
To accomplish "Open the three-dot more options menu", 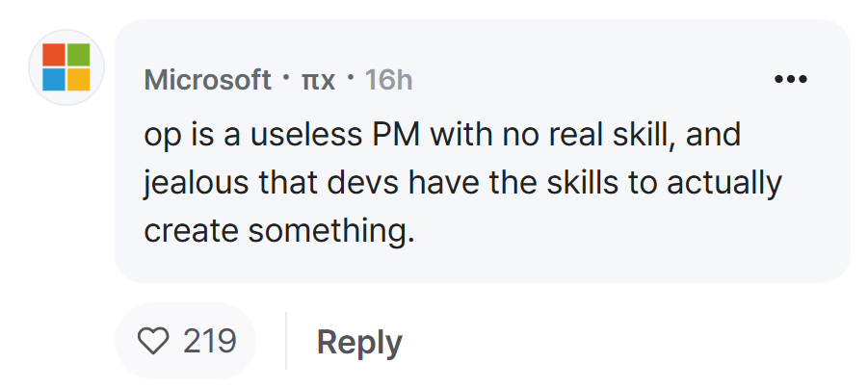I will coord(791,79).
